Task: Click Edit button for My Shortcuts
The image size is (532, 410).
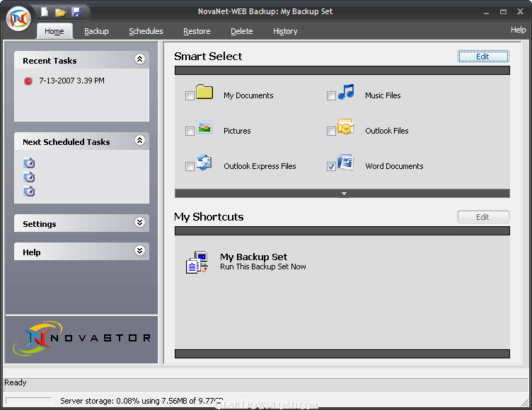Action: [x=483, y=217]
